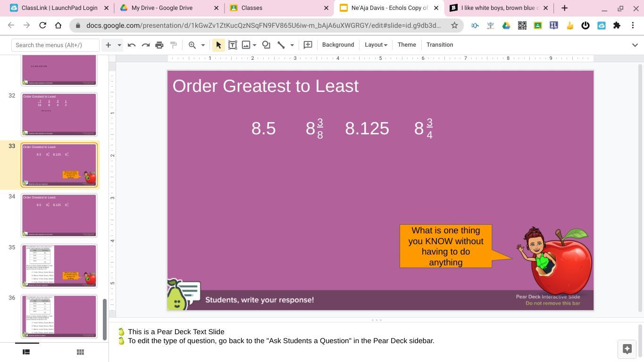Select slide 32 thumbnail

tap(59, 115)
